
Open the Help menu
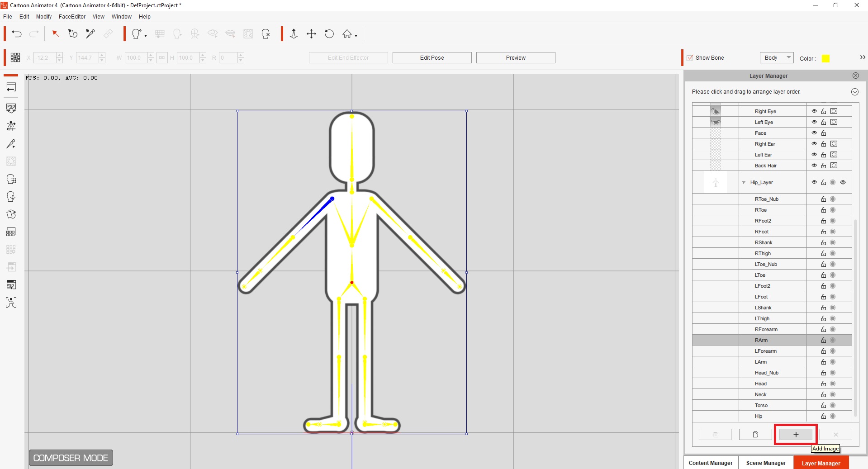145,17
